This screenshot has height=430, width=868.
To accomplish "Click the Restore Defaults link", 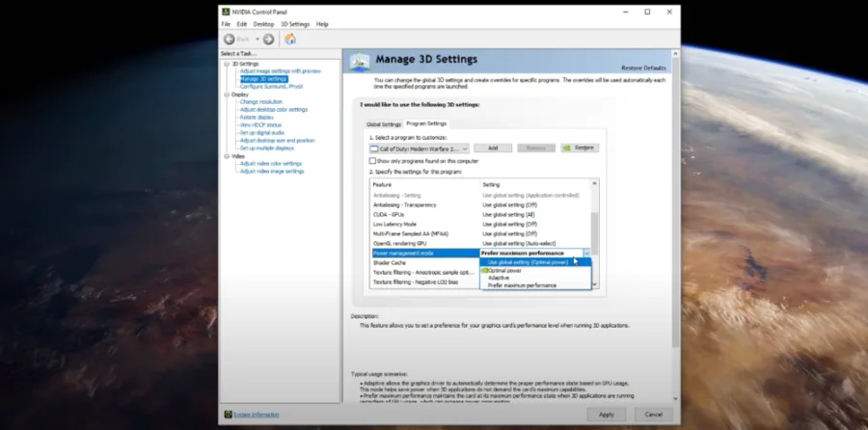I will click(643, 68).
